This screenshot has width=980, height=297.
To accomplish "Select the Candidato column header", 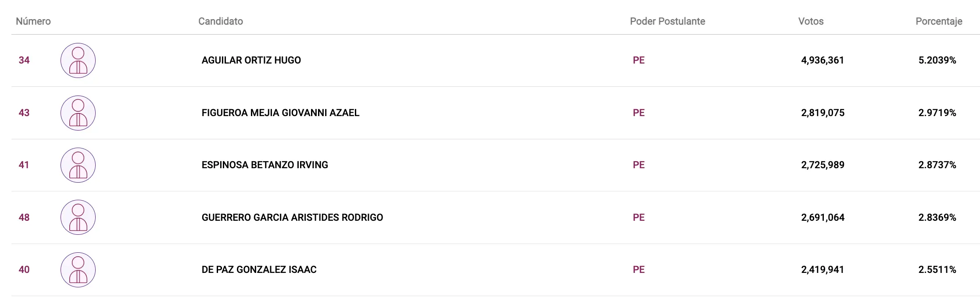I will pos(221,21).
